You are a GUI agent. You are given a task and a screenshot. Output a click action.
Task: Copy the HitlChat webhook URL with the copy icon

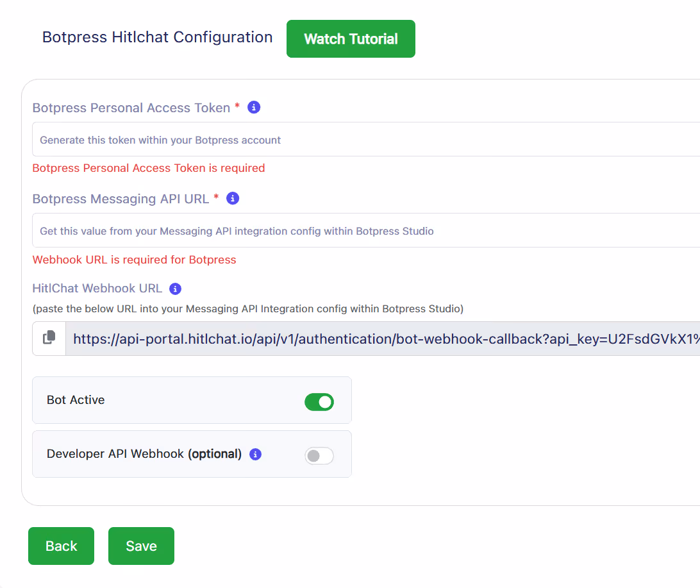(x=49, y=338)
